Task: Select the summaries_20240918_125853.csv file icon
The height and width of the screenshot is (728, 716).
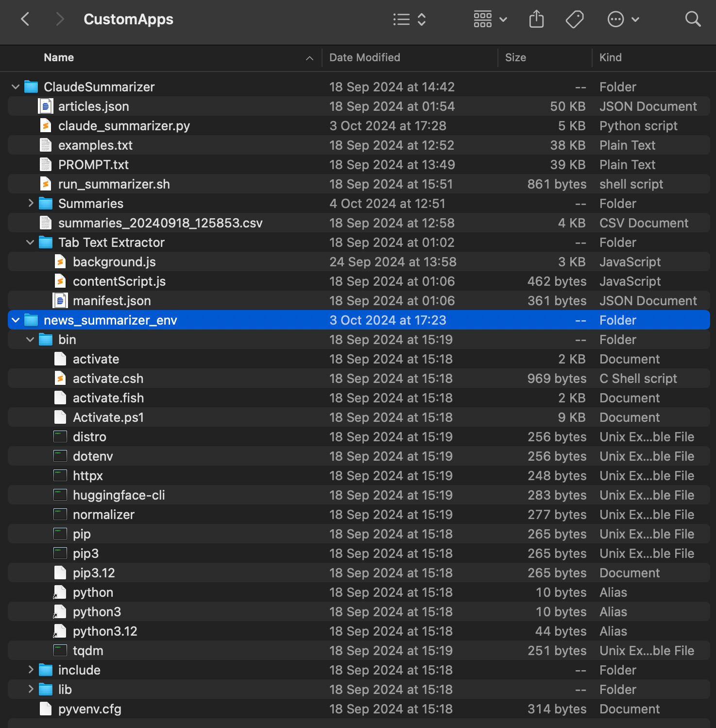Action: point(46,223)
